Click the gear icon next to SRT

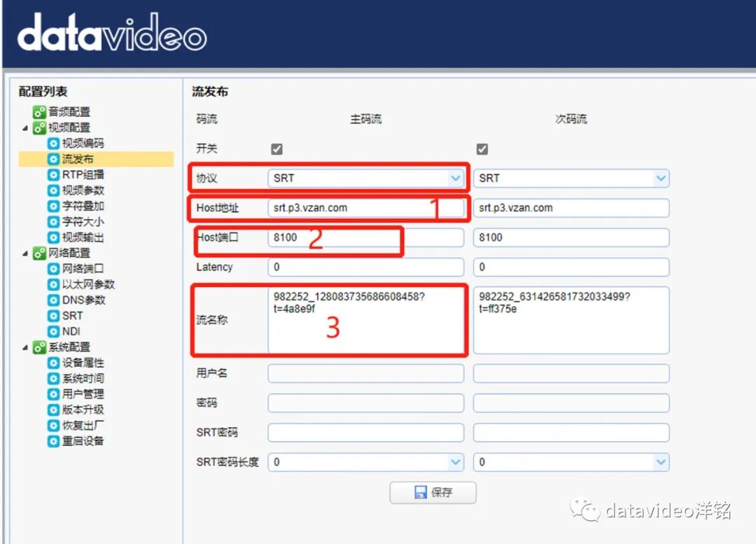(53, 316)
